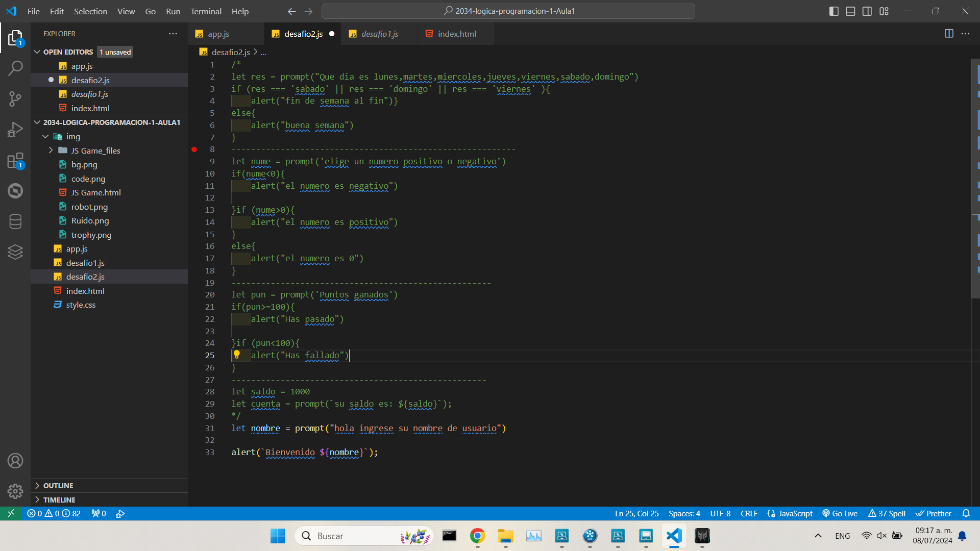Click the errors and warnings status indicator
The height and width of the screenshot is (551, 980).
coord(54,513)
